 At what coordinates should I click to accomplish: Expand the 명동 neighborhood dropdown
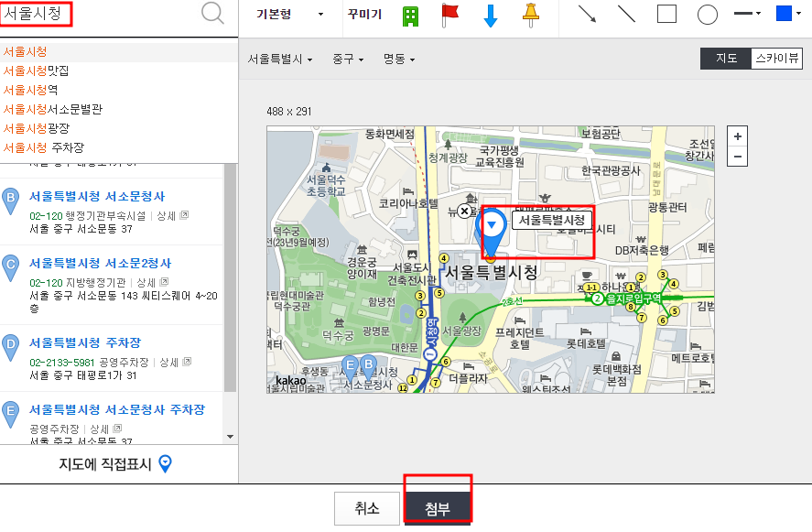[x=399, y=60]
